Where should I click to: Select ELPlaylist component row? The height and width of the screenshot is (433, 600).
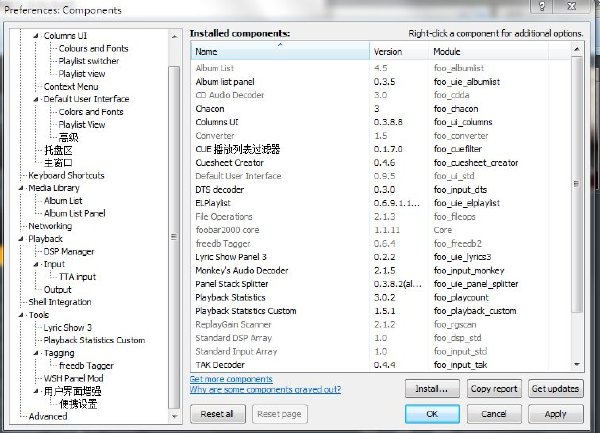381,203
